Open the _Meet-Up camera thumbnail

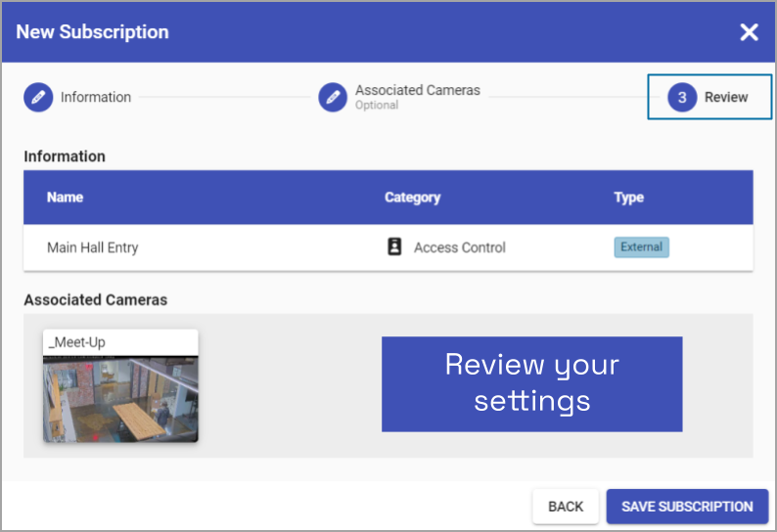120,398
